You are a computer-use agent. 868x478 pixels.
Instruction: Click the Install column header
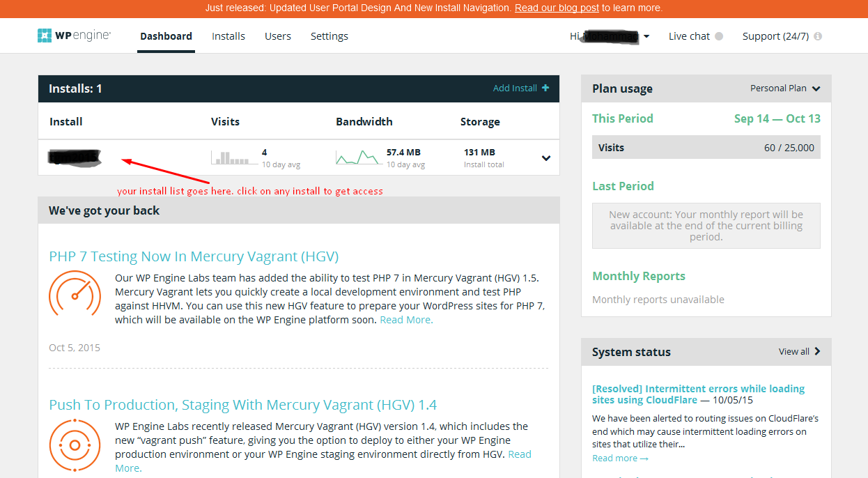(x=66, y=121)
